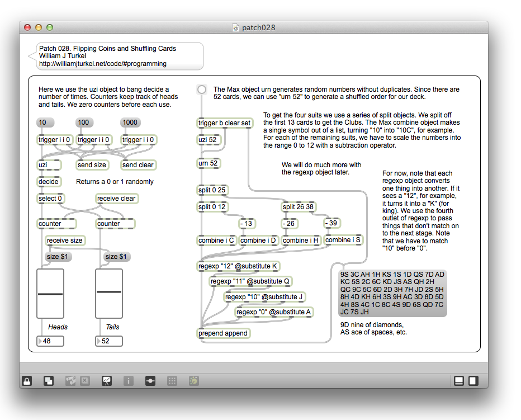Toggle the grid icon
Screen dimensions: 521x420
(x=172, y=381)
